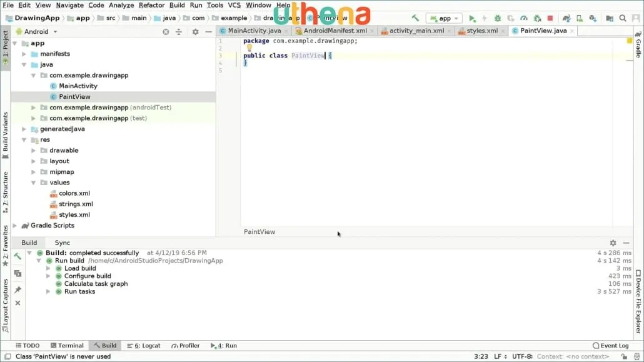This screenshot has width=644, height=362.
Task: Close the Build panel with X icon
Action: tap(18, 303)
